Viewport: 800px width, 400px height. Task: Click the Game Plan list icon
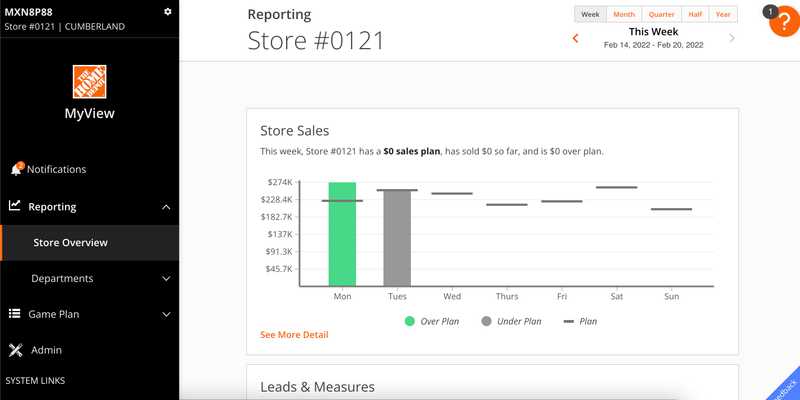(15, 314)
